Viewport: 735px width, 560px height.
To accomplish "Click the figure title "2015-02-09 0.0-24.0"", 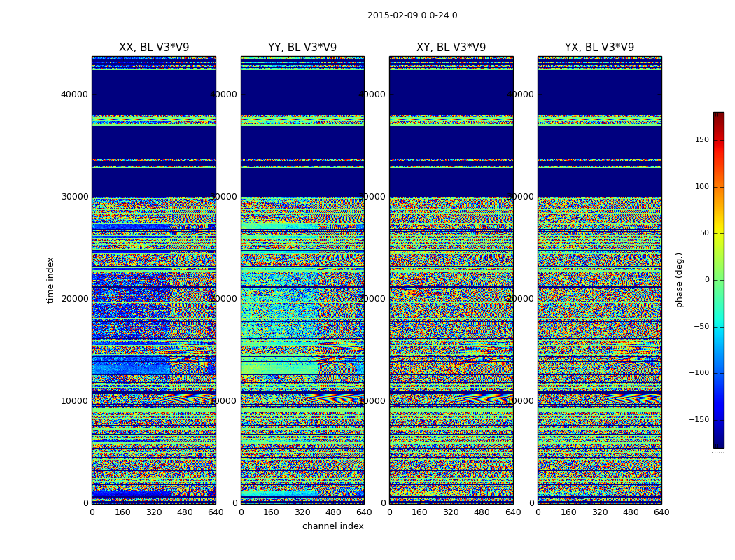I will [412, 15].
